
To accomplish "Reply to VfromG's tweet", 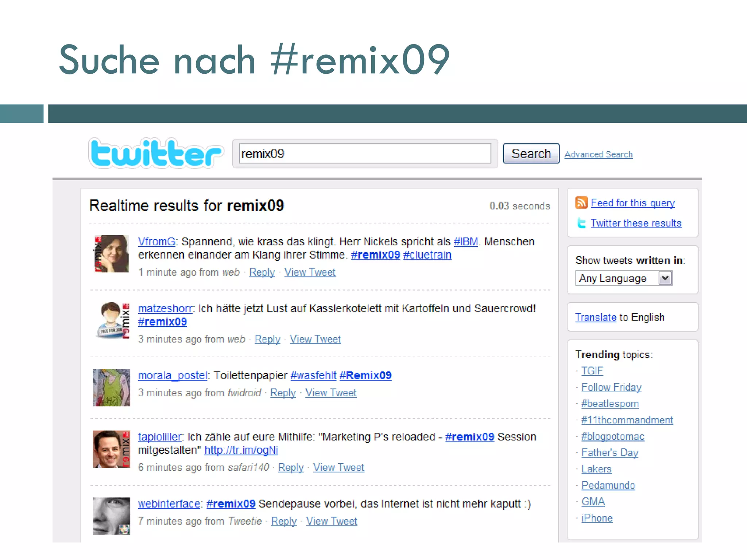I will 262,272.
